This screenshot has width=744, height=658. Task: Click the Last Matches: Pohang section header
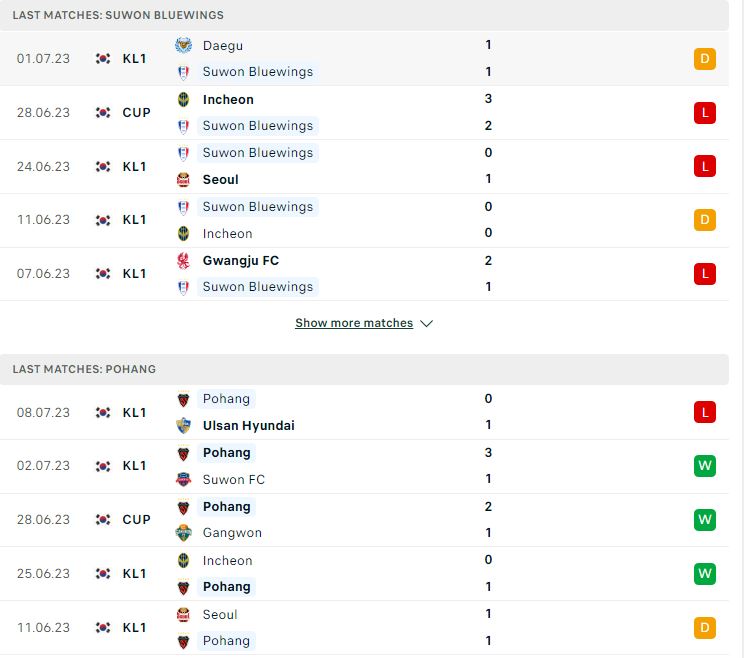coord(364,370)
